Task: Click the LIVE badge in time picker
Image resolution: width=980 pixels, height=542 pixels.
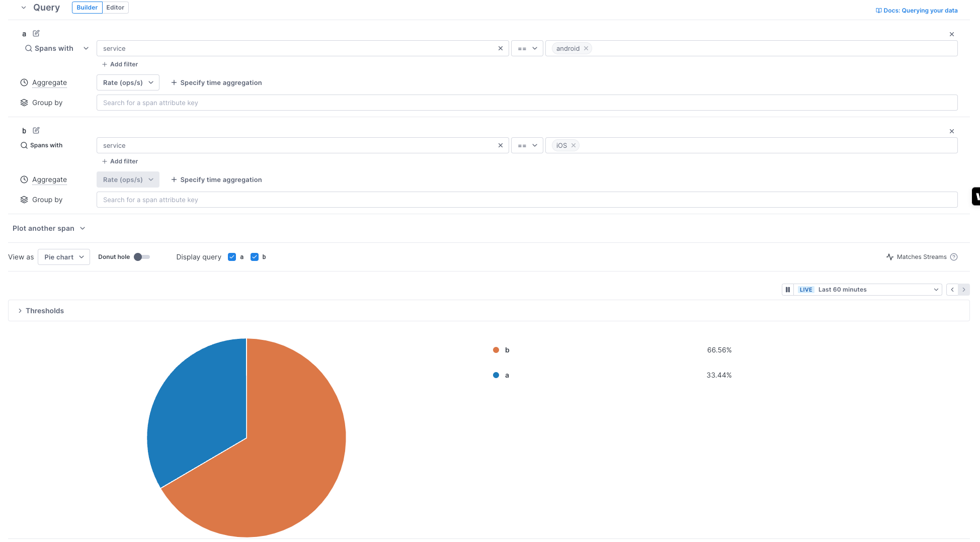Action: tap(806, 290)
